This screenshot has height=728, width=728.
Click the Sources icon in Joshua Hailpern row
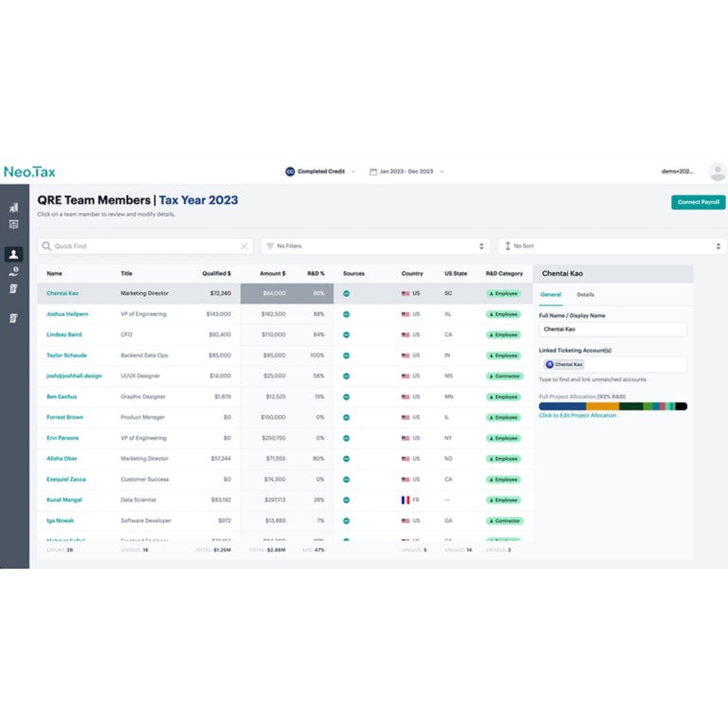(x=346, y=315)
